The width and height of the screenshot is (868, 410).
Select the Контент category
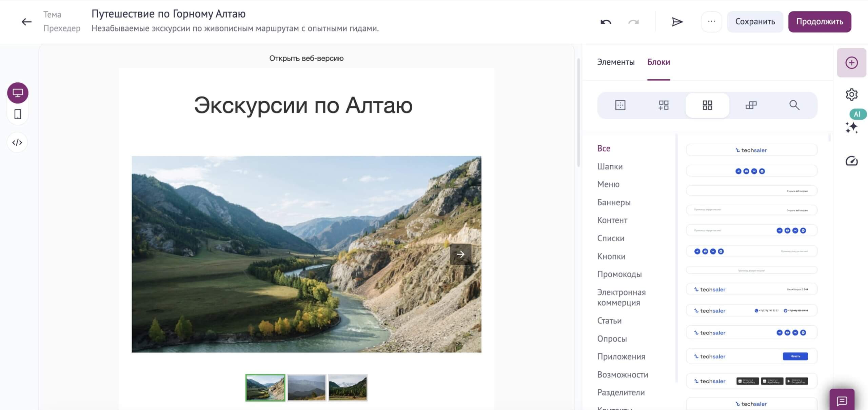(612, 220)
